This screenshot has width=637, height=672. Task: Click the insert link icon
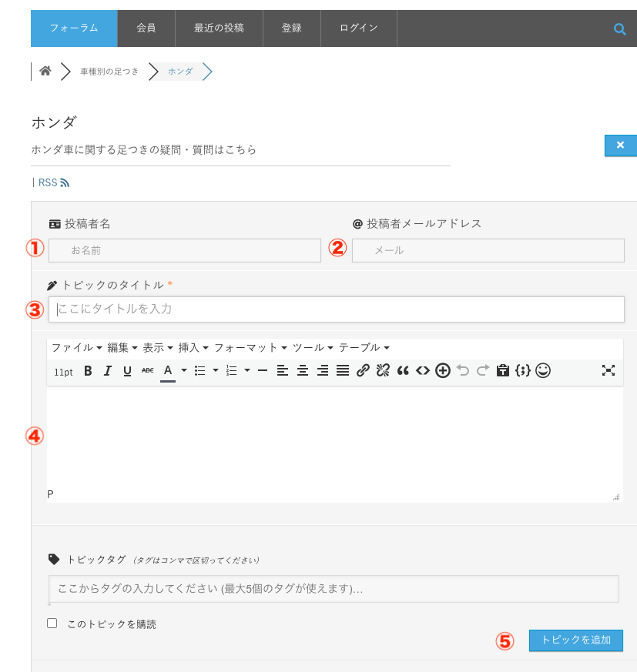click(363, 371)
